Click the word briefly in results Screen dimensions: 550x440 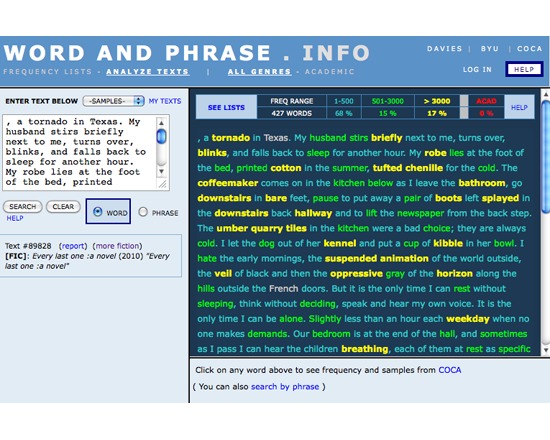[x=387, y=138]
